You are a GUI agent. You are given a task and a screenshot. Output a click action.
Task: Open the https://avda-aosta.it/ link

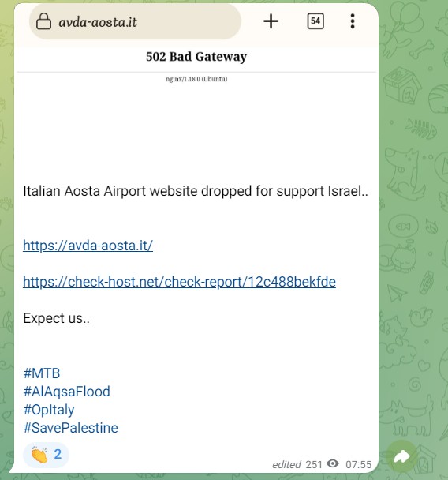[88, 246]
